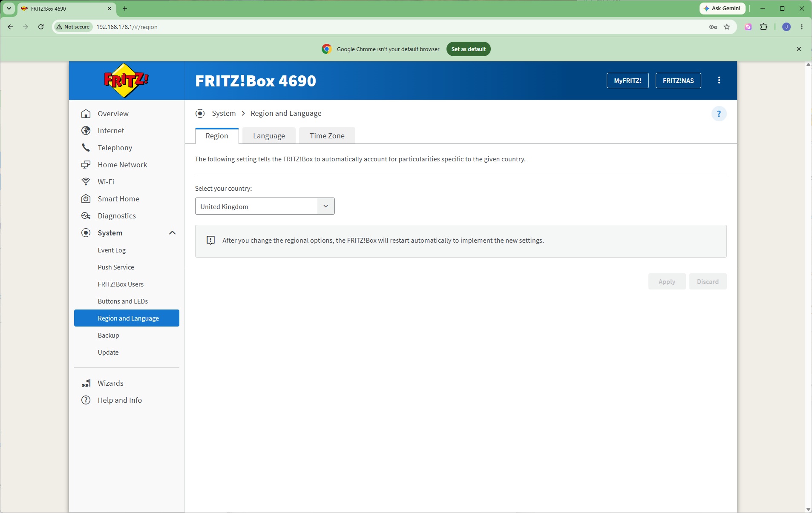Click the System breadcrumb link

click(224, 113)
